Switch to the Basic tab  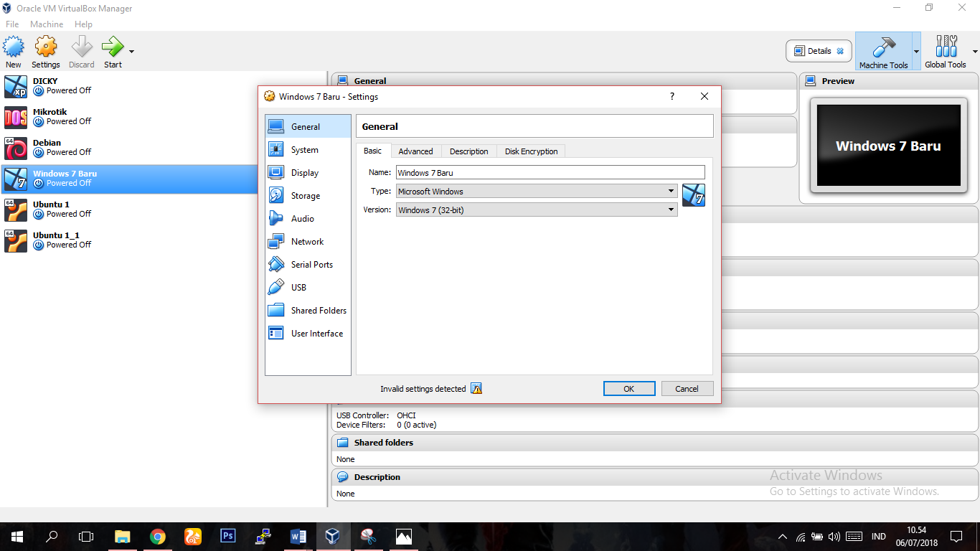coord(373,151)
